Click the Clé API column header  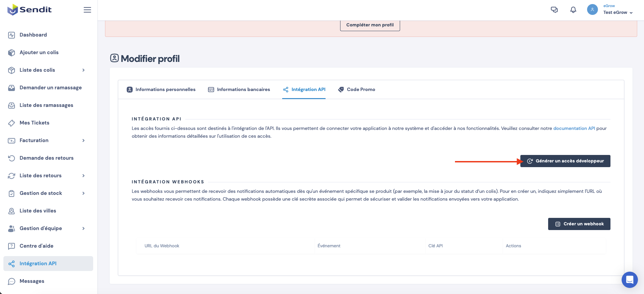pos(435,246)
